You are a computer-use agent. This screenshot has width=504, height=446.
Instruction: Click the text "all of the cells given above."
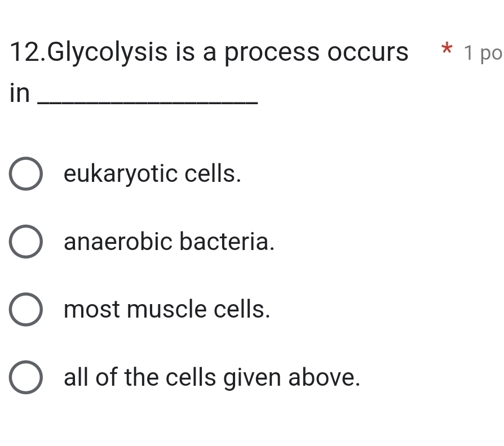pyautogui.click(x=212, y=377)
